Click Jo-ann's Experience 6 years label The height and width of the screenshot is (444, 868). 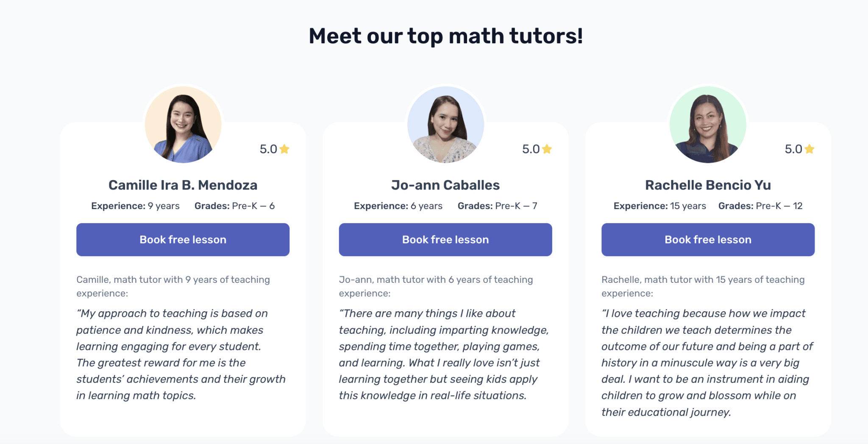tap(398, 206)
